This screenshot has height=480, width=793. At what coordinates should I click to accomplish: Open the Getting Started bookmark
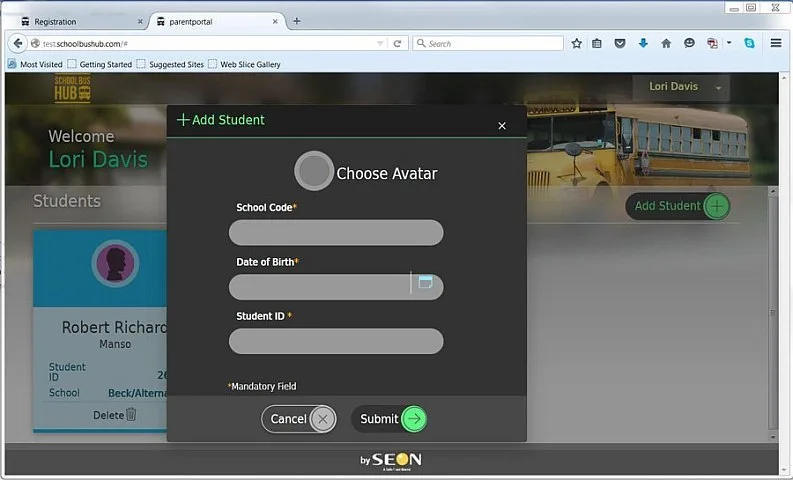point(100,64)
